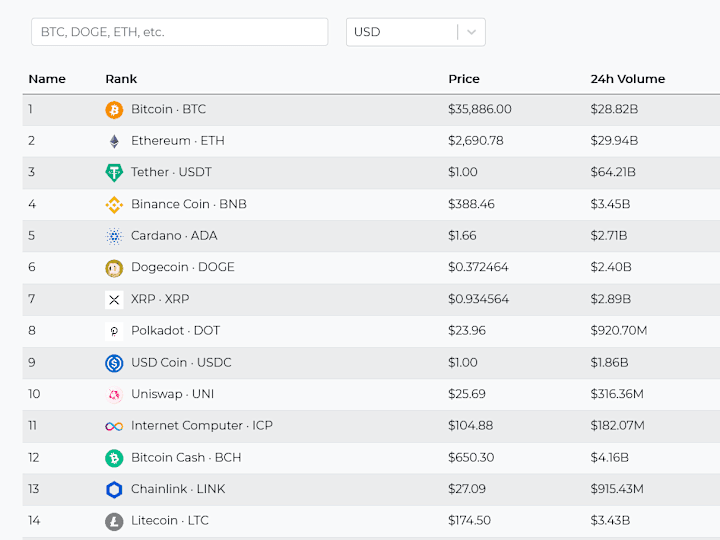Select the Tether · USDT name text
Screen dimensions: 720x540
pos(171,172)
